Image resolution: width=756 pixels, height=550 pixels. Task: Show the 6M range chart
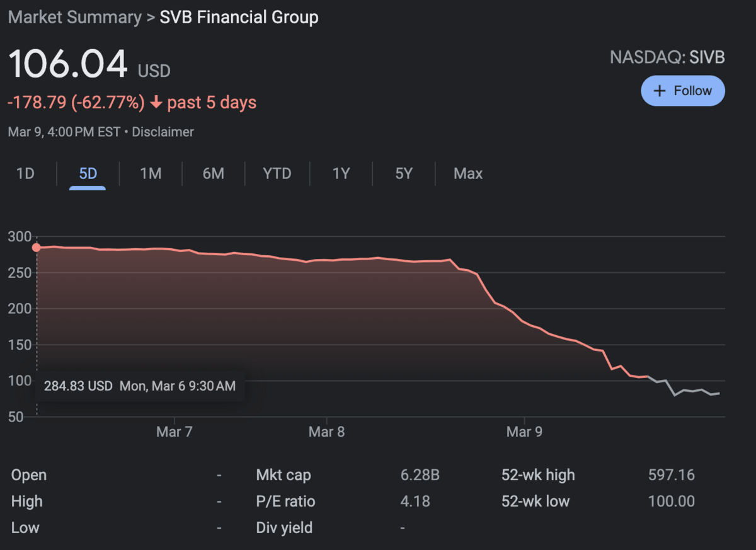[214, 174]
